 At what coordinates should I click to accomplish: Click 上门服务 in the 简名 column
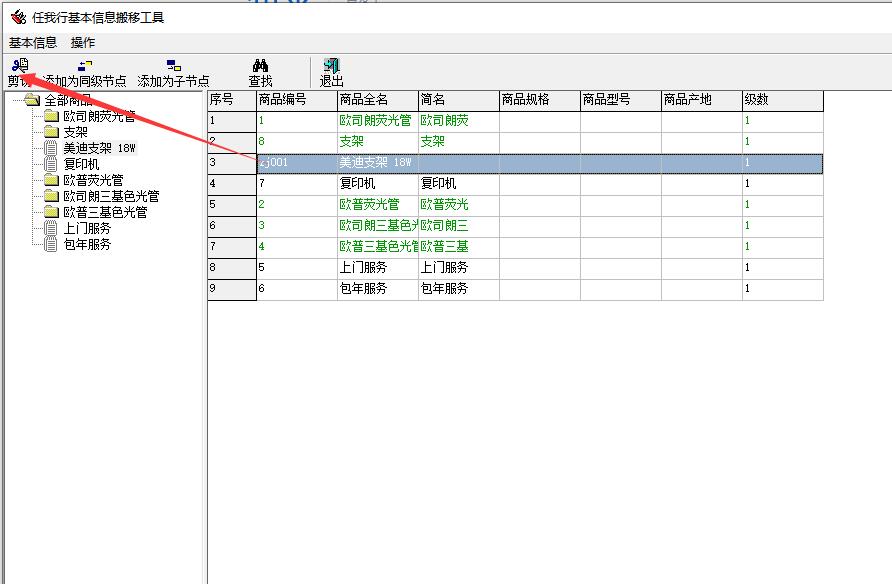click(459, 268)
